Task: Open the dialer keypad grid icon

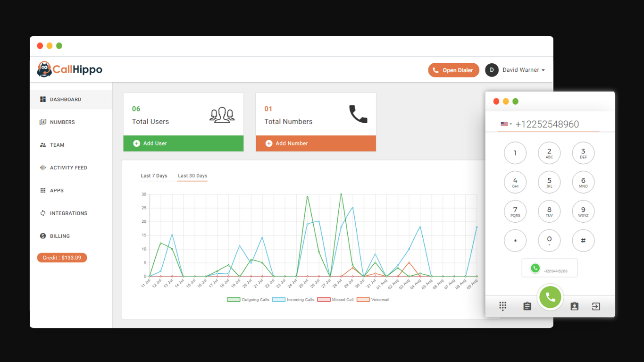Action: pos(503,306)
